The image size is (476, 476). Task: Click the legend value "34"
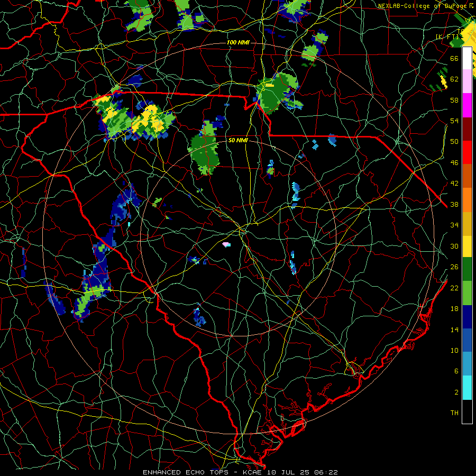point(454,225)
